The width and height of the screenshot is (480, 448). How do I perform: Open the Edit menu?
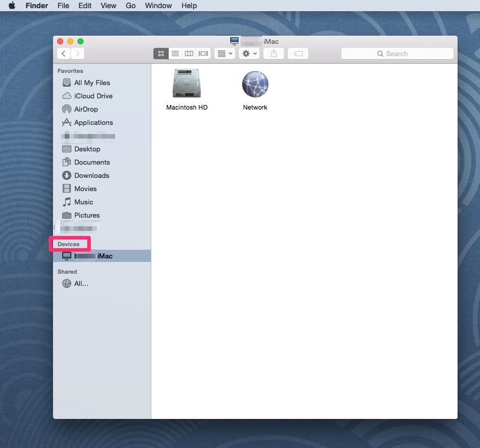coord(85,6)
